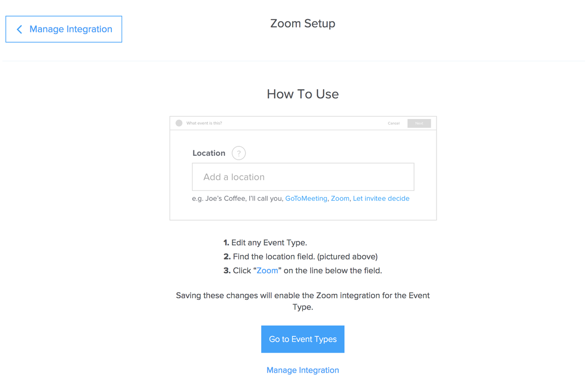This screenshot has width=588, height=382.
Task: Click the 'Go to Event Types' button
Action: [303, 339]
